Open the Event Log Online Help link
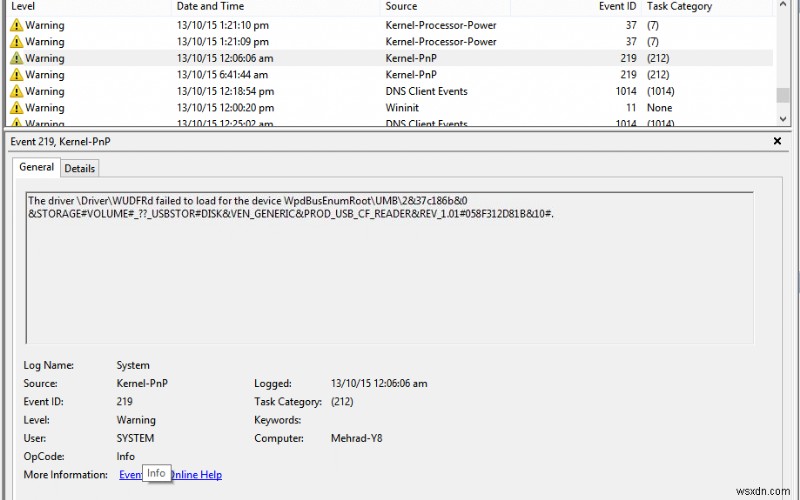 pyautogui.click(x=170, y=474)
